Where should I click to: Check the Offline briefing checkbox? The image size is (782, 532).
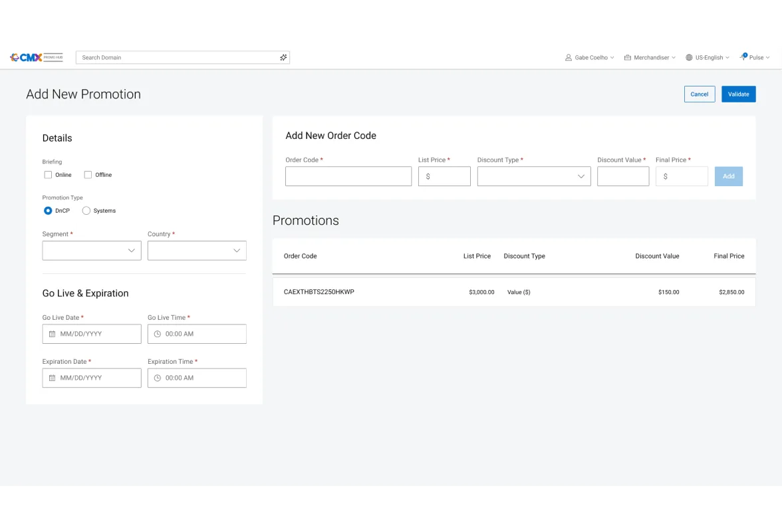pyautogui.click(x=88, y=174)
